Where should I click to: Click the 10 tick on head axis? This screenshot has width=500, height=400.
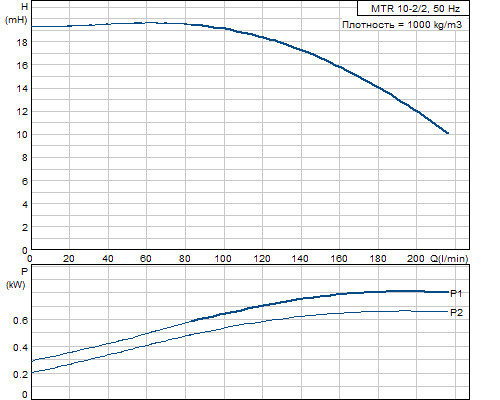(22, 135)
